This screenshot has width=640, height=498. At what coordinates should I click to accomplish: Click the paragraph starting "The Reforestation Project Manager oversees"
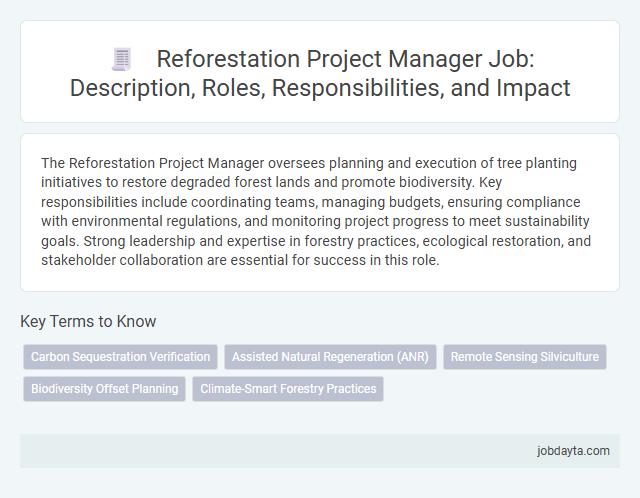(x=316, y=211)
